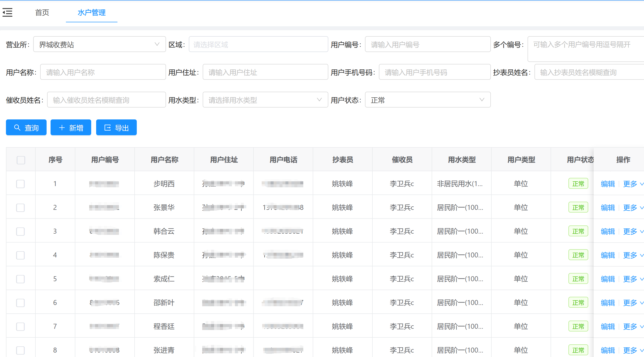The width and height of the screenshot is (644, 357).
Task: Focus the 用户编号 input field
Action: click(x=427, y=44)
